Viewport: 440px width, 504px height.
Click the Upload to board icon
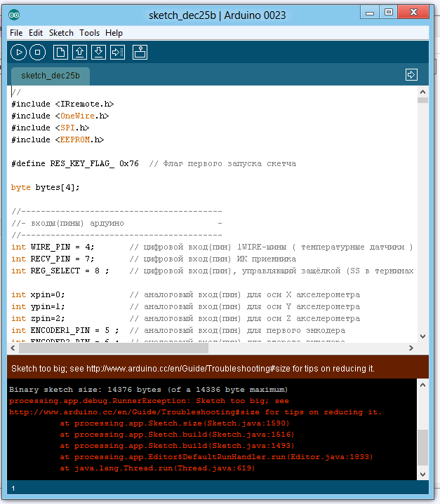point(117,52)
